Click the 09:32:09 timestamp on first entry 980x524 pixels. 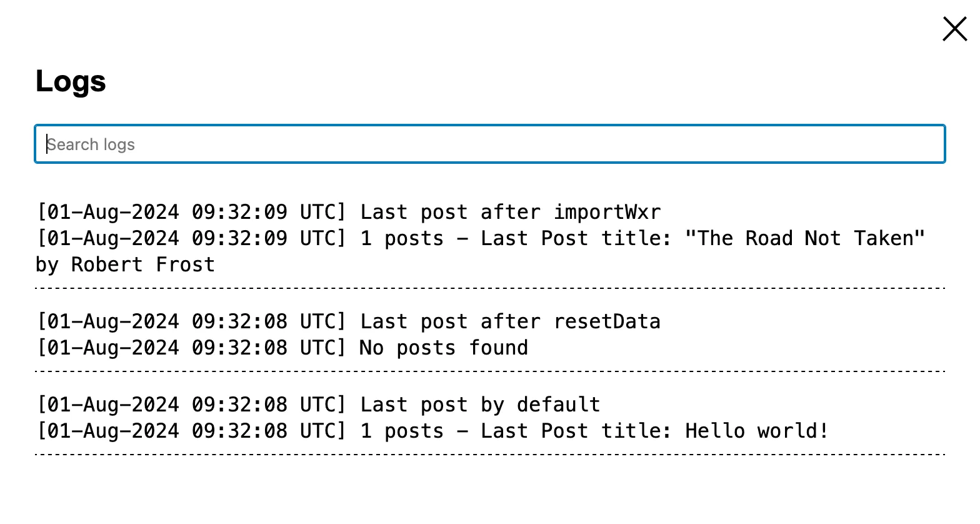pos(237,211)
